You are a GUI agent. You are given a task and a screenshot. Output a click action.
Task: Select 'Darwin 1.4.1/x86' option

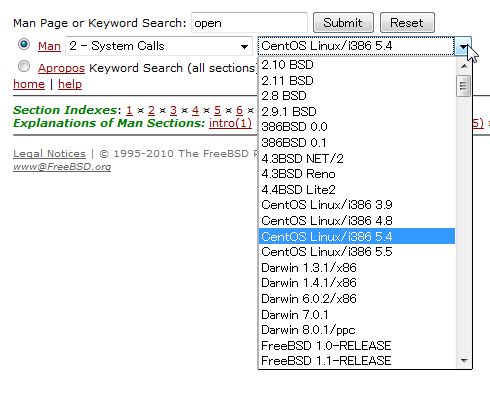[357, 283]
